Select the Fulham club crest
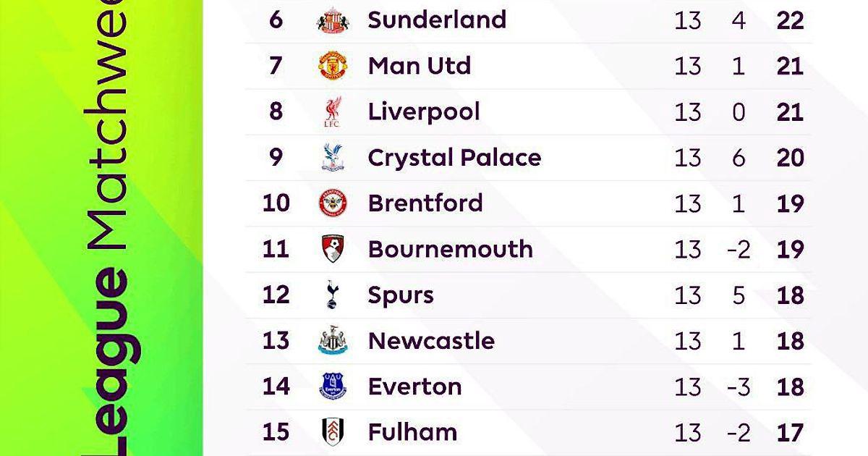868x456 pixels. 333,431
